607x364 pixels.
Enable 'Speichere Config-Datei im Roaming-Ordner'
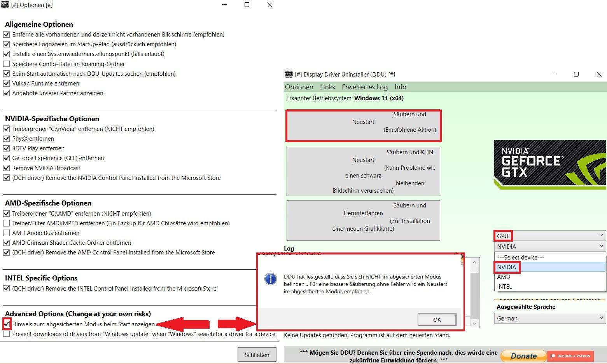(6, 64)
